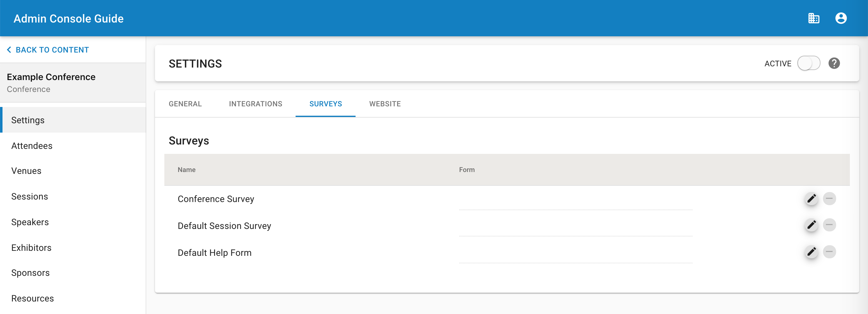Open Sponsors in the sidebar
Viewport: 868px width, 314px height.
tap(73, 273)
